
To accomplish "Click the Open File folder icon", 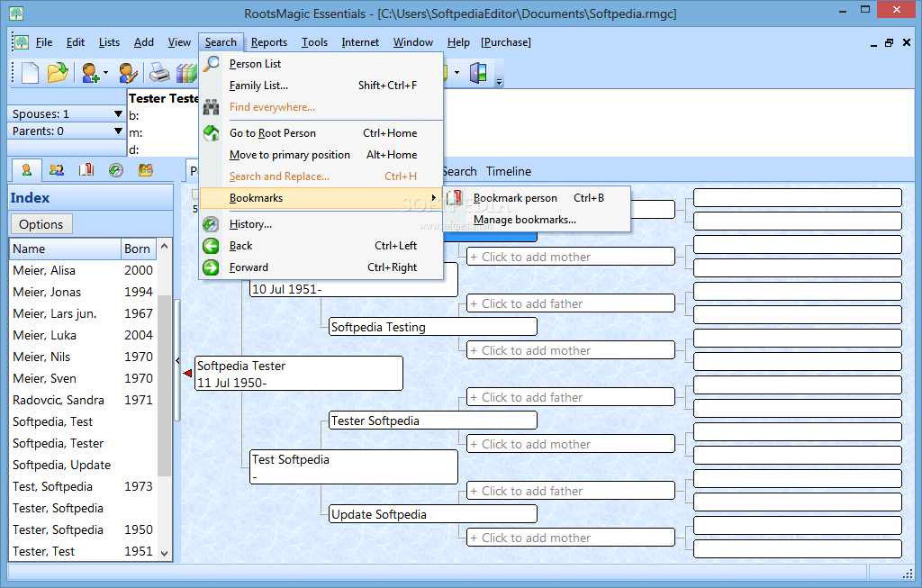I will click(x=58, y=73).
